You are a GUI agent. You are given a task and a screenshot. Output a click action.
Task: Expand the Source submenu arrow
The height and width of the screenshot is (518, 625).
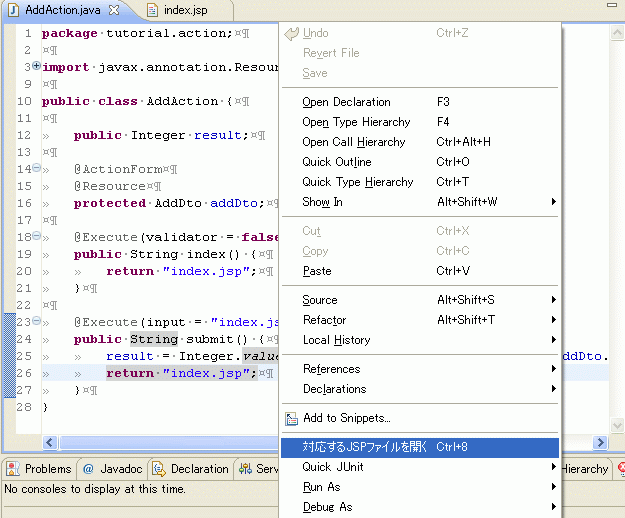[x=554, y=300]
